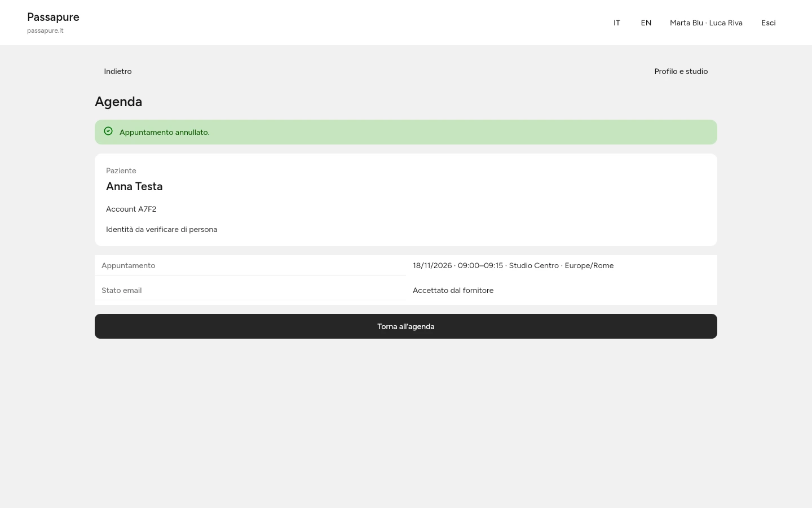Click the 'Appuntamento annullato.' message
This screenshot has height=508, width=812.
165,132
